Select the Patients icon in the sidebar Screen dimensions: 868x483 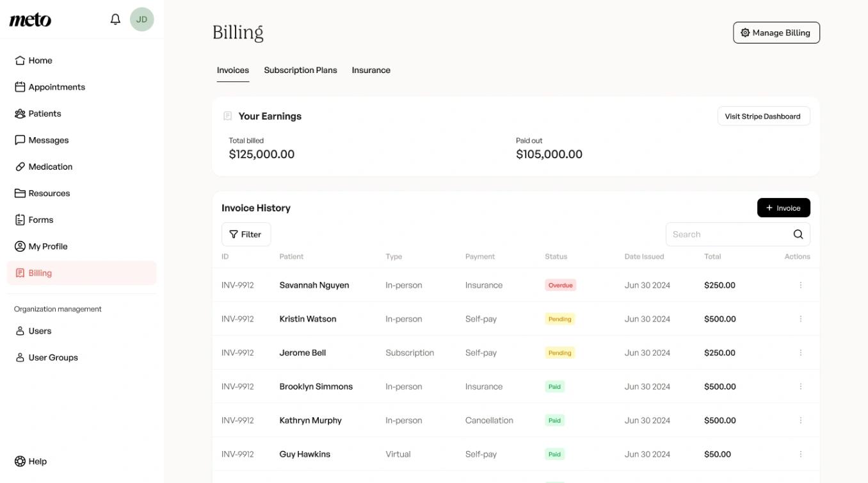click(x=20, y=113)
